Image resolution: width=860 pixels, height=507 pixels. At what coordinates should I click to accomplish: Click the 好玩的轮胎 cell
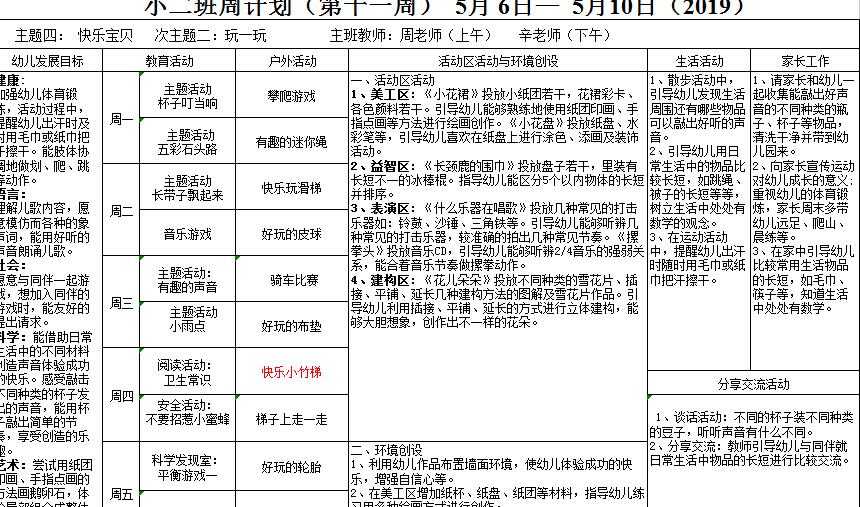pyautogui.click(x=291, y=467)
